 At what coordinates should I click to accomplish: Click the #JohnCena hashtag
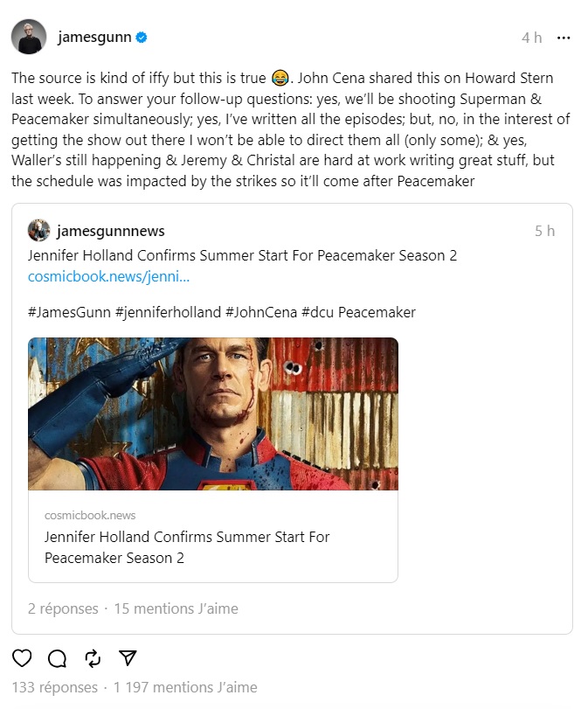261,312
